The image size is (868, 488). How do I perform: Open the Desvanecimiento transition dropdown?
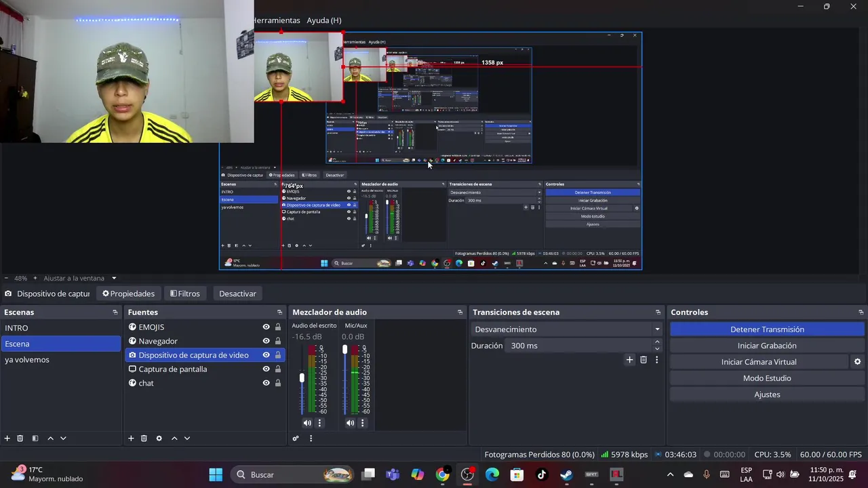566,329
